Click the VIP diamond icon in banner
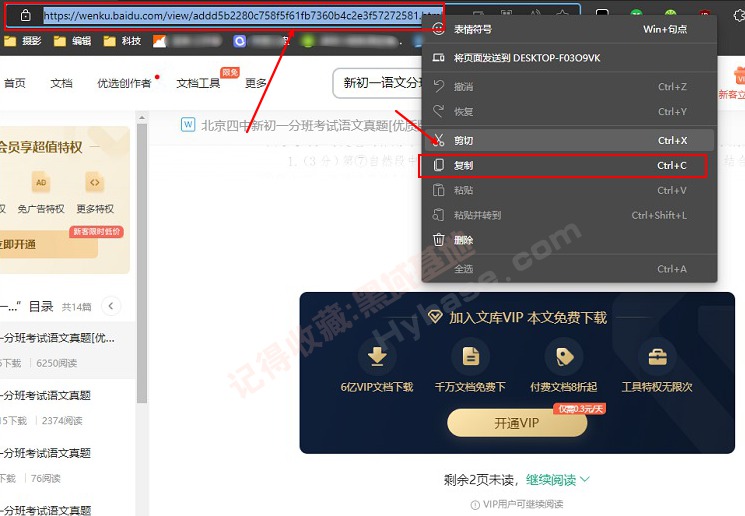Screen dimensions: 745x516 pyautogui.click(x=435, y=316)
